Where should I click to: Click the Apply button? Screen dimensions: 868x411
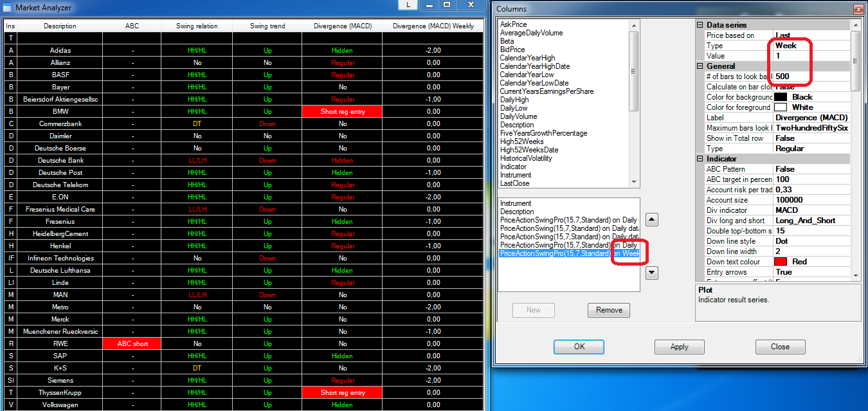pyautogui.click(x=680, y=347)
